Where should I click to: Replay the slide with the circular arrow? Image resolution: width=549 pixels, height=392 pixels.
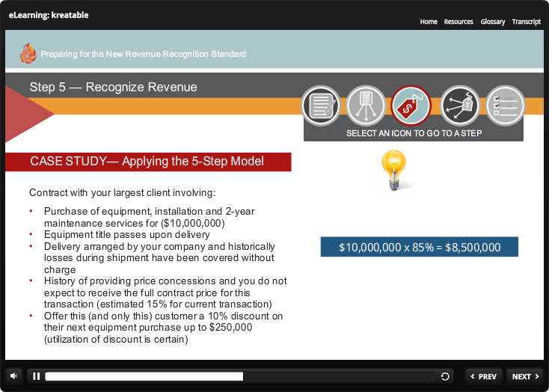446,376
